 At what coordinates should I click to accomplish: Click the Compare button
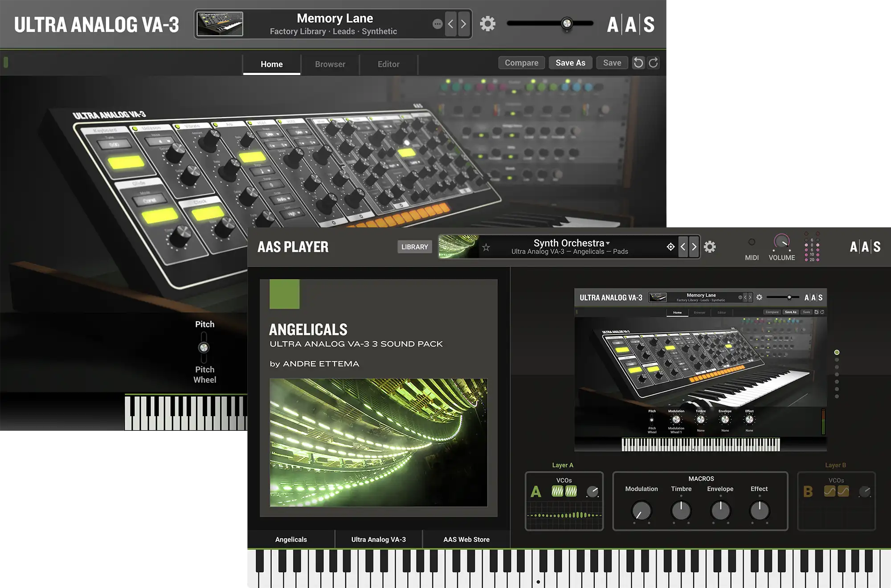522,63
